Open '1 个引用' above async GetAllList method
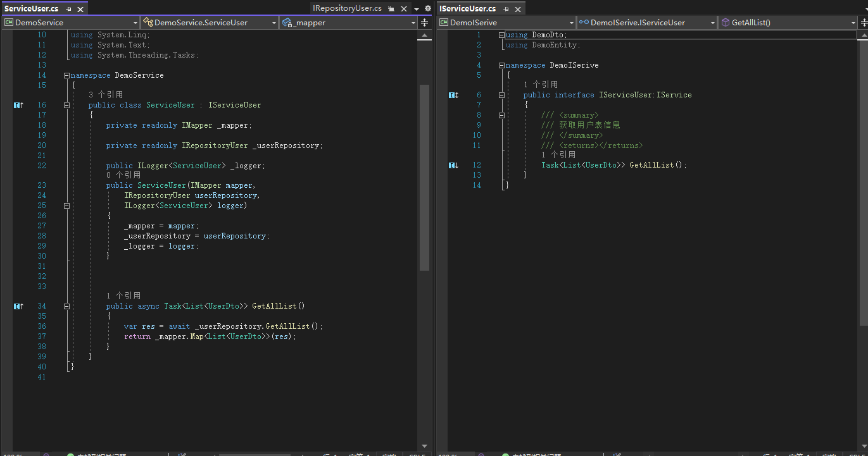 click(x=123, y=296)
